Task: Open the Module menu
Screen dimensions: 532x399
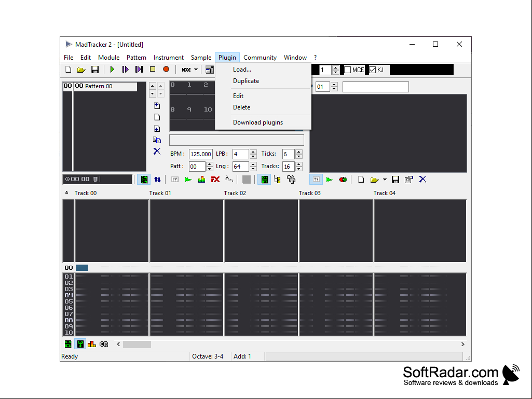Action: [108, 58]
